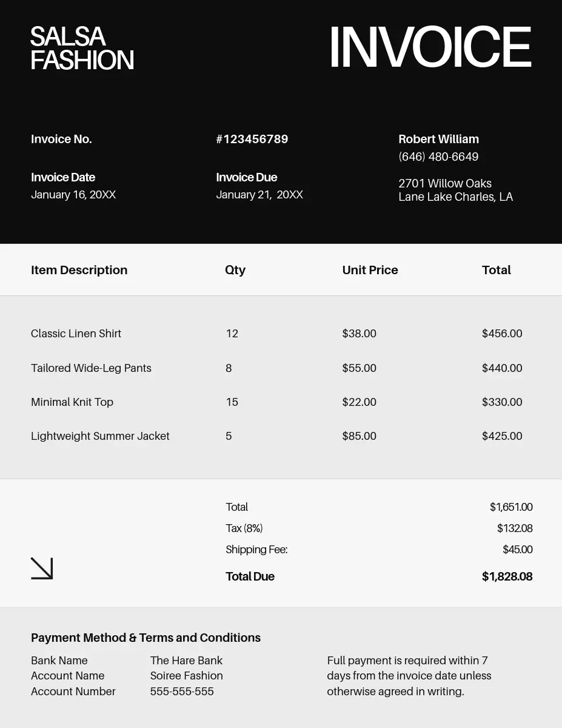Click the $45.00 shipping fee amount
This screenshot has height=728, width=562.
517,550
